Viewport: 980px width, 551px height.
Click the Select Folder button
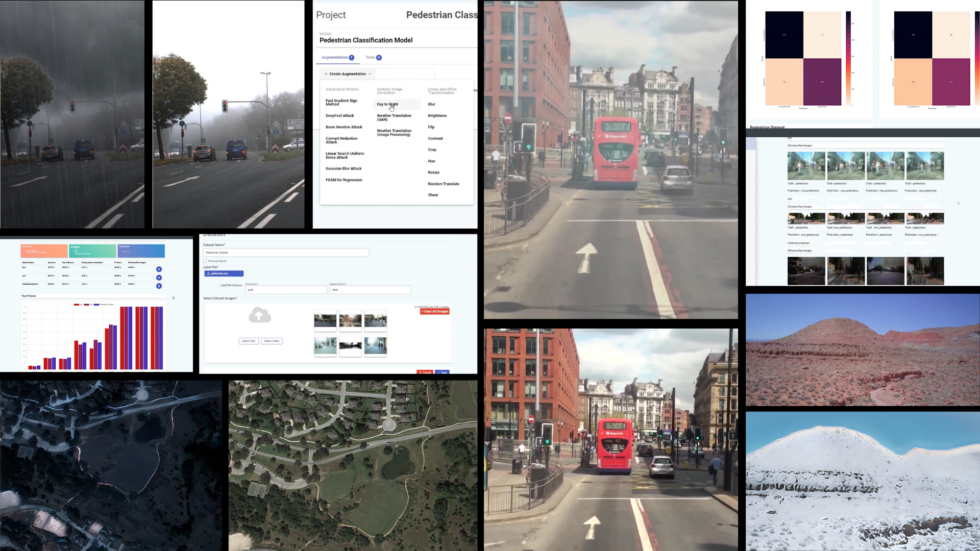(x=272, y=341)
